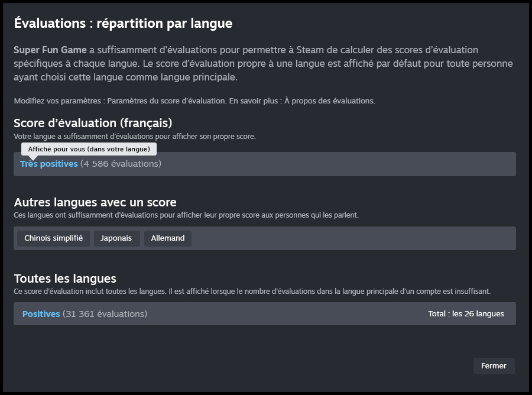532x395 pixels.
Task: Select the Chinois simplifié language button
Action: 54,238
